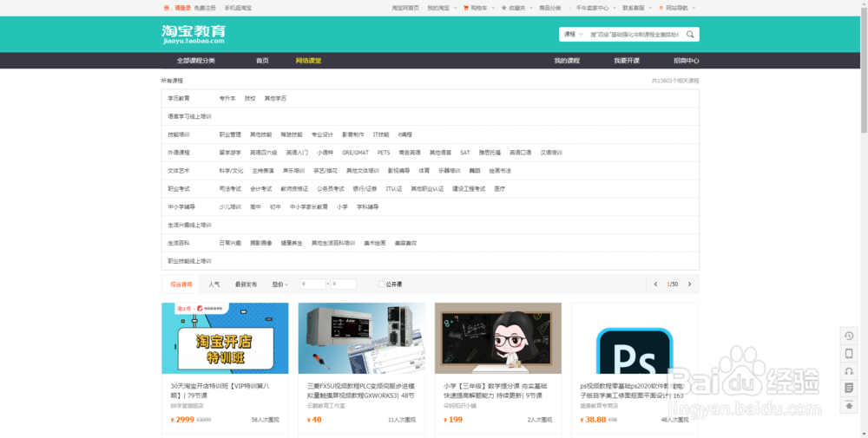
Task: Select the SAT category link
Action: tap(465, 153)
